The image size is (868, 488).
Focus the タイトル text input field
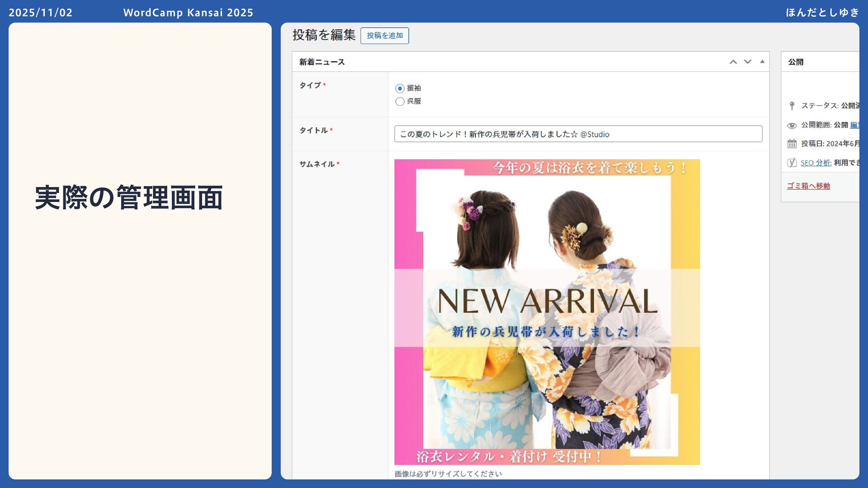[x=578, y=134]
